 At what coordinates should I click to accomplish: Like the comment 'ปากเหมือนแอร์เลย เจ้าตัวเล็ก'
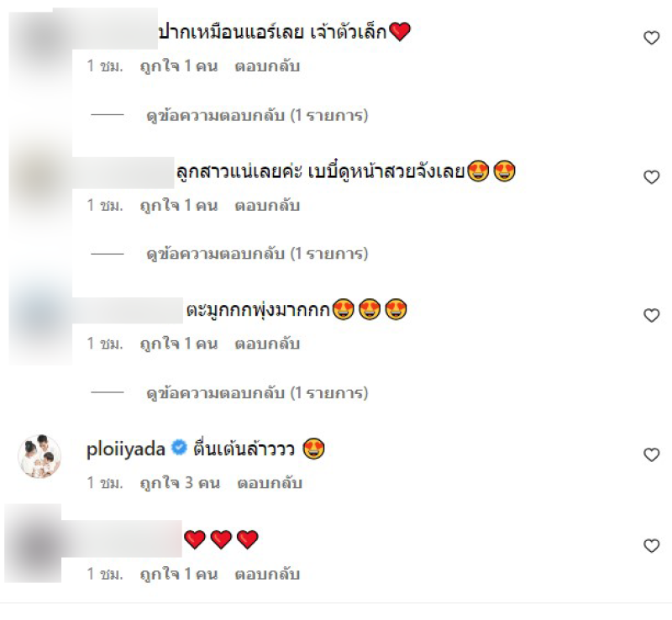(x=651, y=38)
